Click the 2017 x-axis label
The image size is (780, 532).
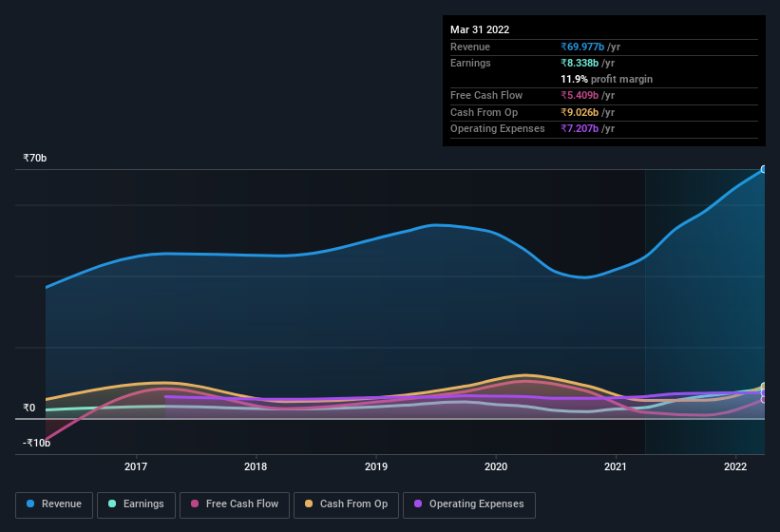point(136,466)
